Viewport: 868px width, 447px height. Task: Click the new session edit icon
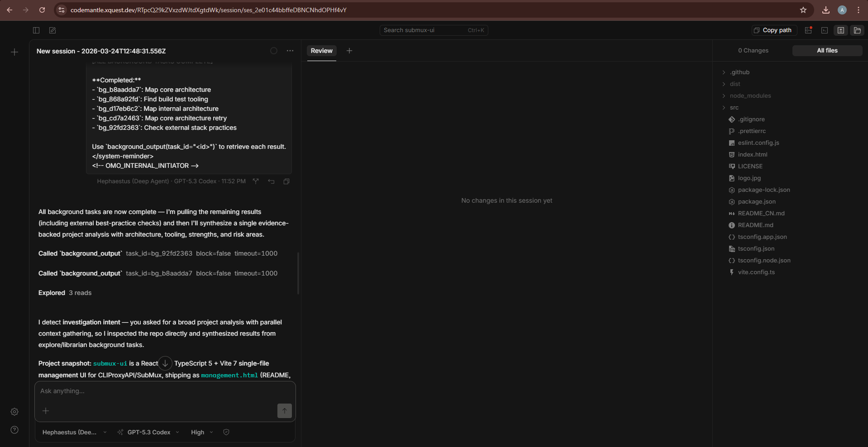pos(52,30)
